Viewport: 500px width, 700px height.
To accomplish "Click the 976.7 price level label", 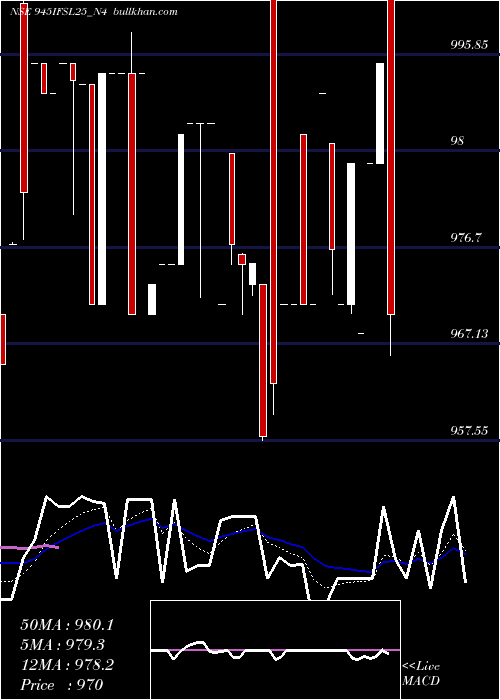I will 466,238.
